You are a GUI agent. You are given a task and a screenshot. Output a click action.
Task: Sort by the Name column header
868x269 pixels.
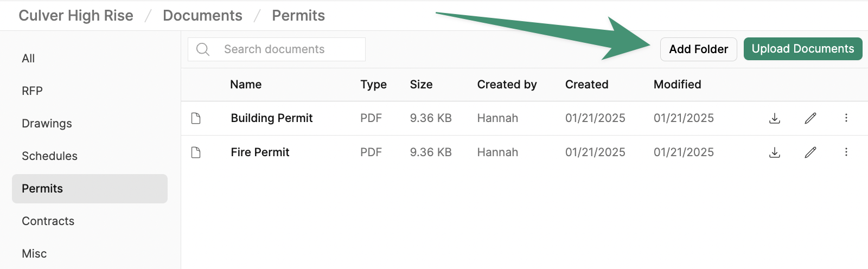246,85
